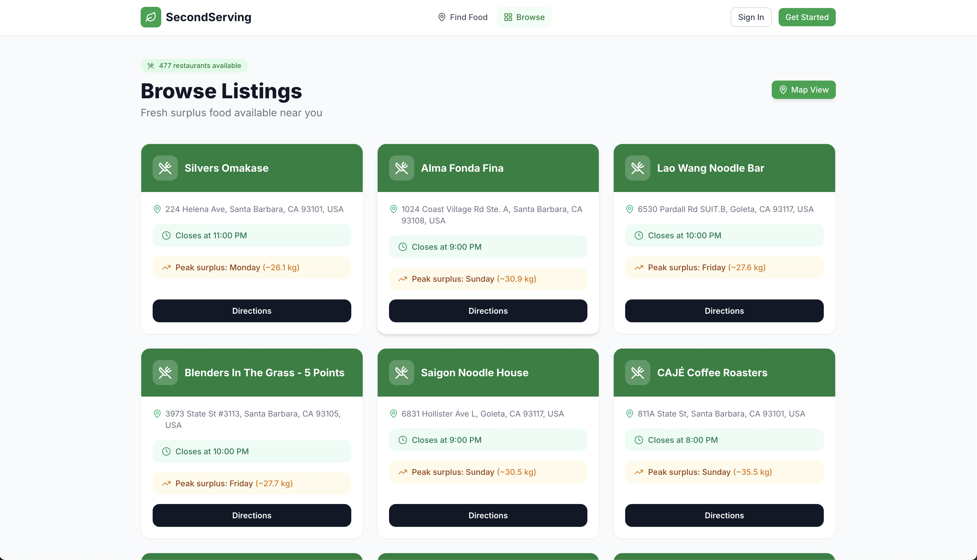
Task: Click Lao Wang Noodle Bar utensils icon
Action: [637, 168]
